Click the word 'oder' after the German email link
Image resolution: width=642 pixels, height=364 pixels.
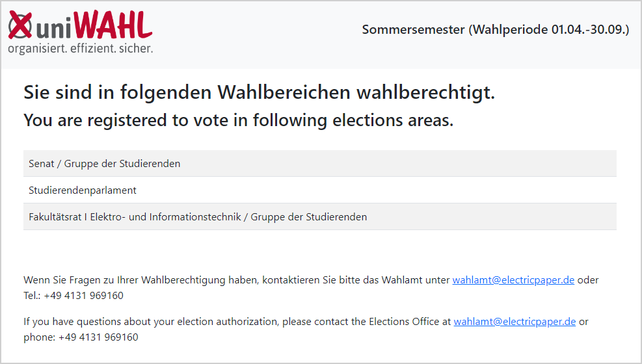[x=588, y=280]
